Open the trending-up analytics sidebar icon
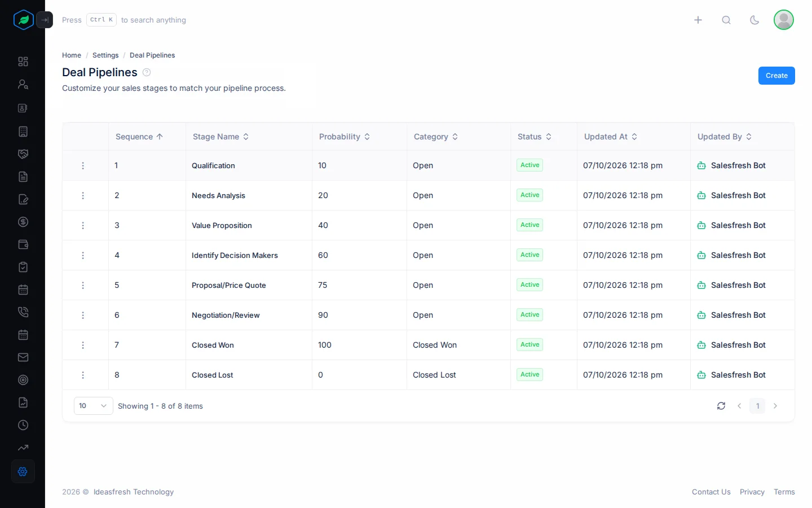This screenshot has width=812, height=508. 23,448
